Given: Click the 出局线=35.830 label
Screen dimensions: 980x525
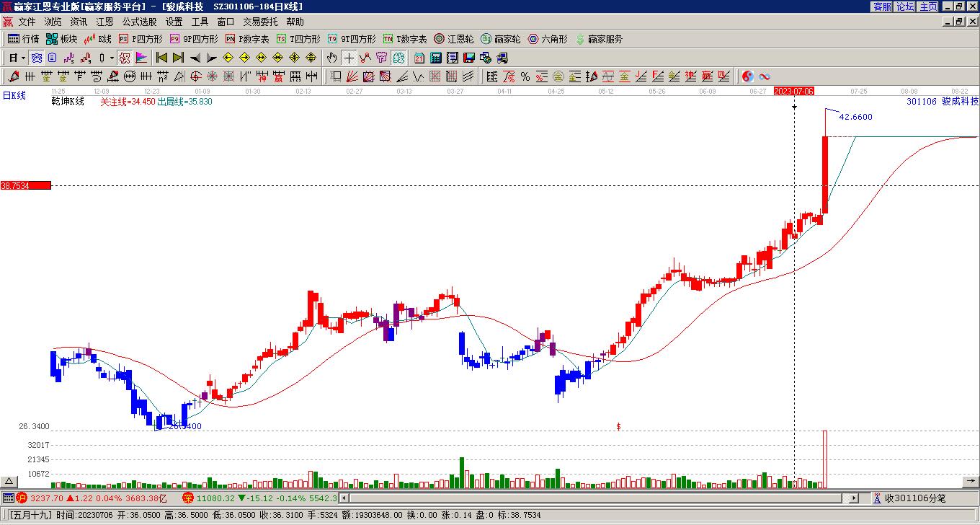Looking at the screenshot, I should [x=184, y=102].
